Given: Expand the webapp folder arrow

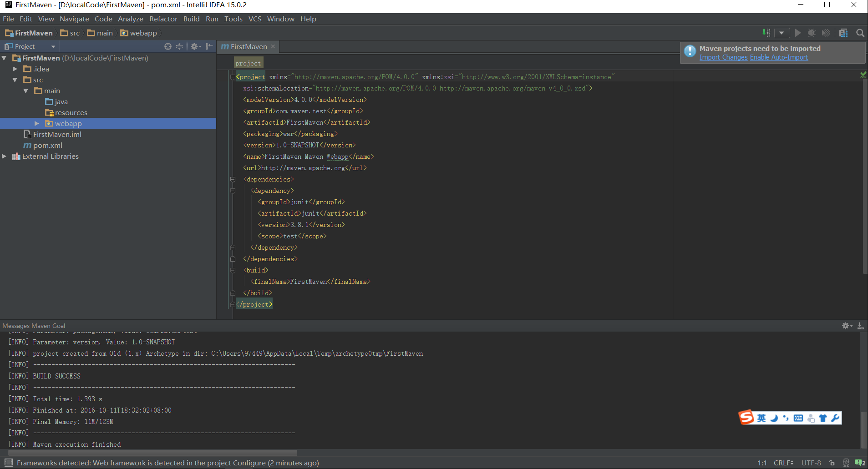Looking at the screenshot, I should click(x=37, y=124).
